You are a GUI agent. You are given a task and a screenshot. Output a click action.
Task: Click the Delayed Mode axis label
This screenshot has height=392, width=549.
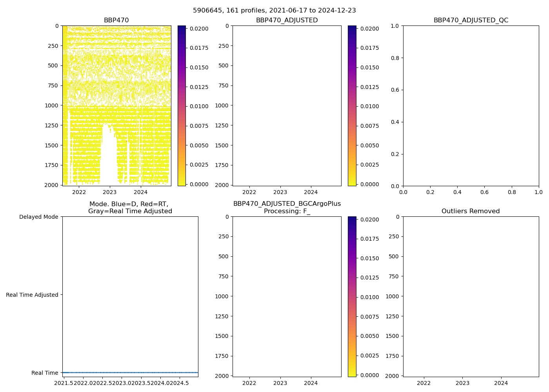pos(38,217)
